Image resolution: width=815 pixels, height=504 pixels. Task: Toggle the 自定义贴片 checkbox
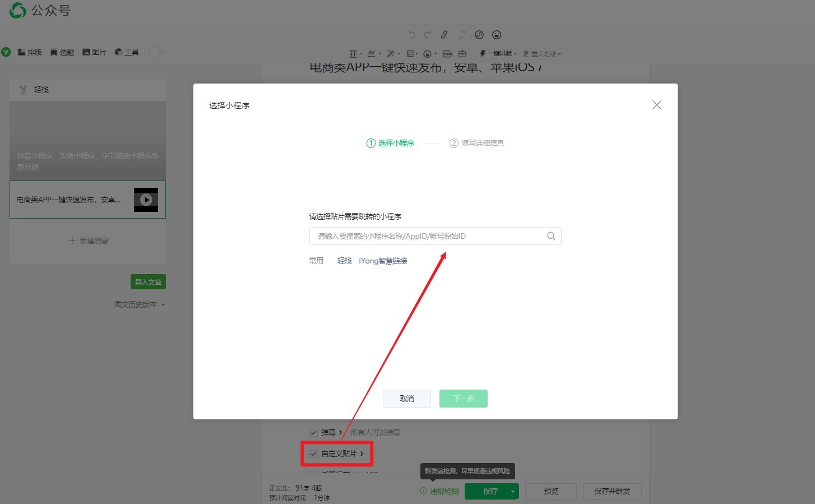click(313, 454)
